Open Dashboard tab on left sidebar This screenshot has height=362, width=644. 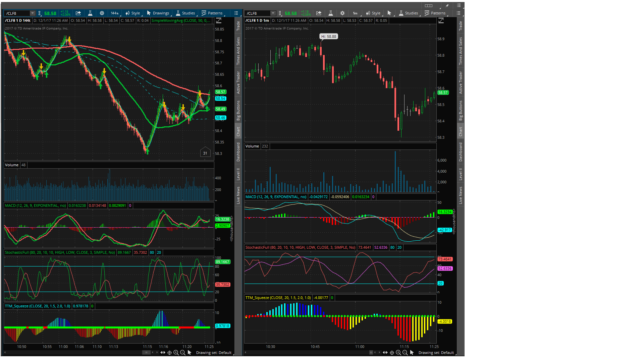238,152
